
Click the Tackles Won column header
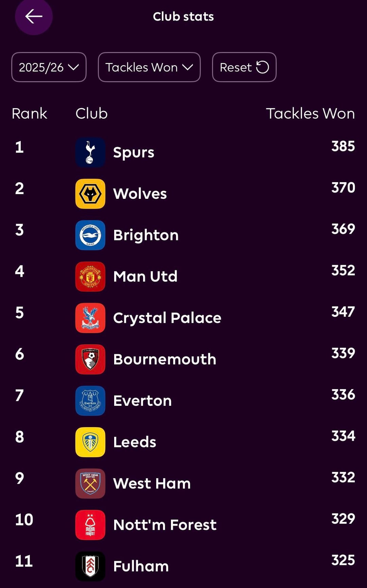click(310, 114)
